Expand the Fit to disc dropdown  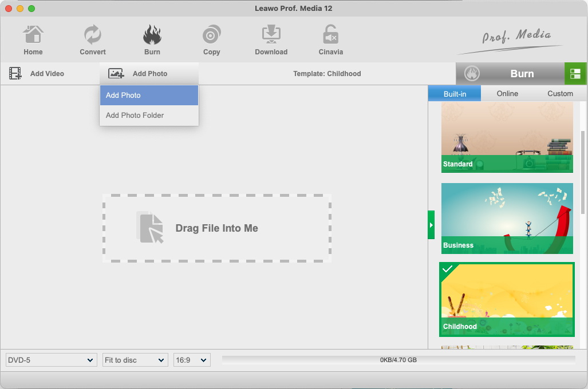(x=135, y=360)
